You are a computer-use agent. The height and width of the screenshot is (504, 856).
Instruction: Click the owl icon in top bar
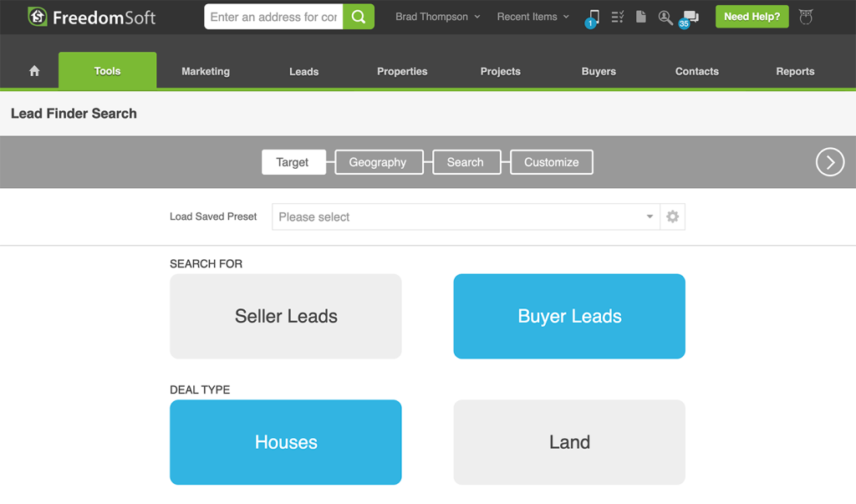point(806,17)
